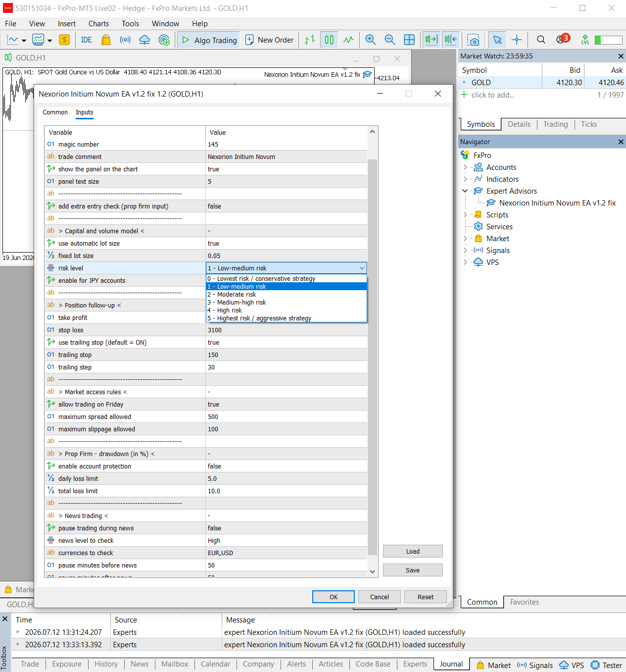Select the cursor arrow tool
The width and height of the screenshot is (626, 672).
(497, 40)
